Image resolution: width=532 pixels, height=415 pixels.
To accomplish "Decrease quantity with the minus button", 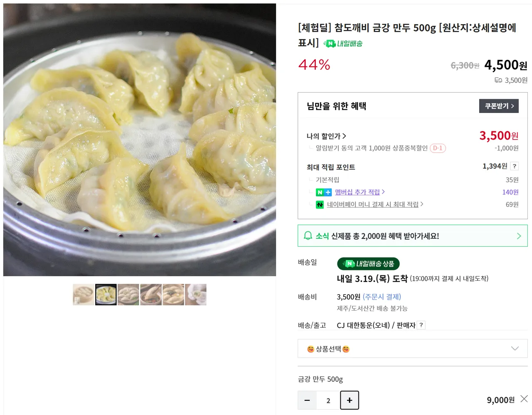I will (x=307, y=400).
